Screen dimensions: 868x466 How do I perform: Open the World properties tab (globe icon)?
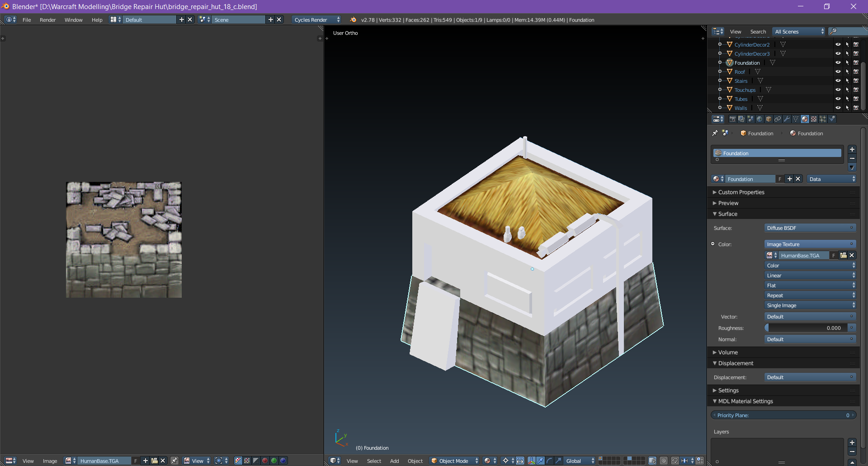(x=759, y=119)
